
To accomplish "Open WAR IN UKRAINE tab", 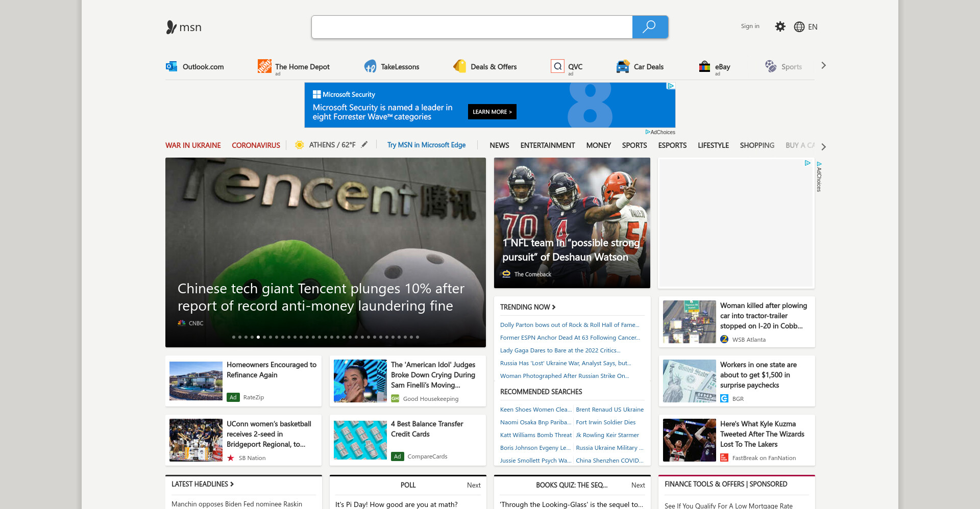I will (x=193, y=145).
